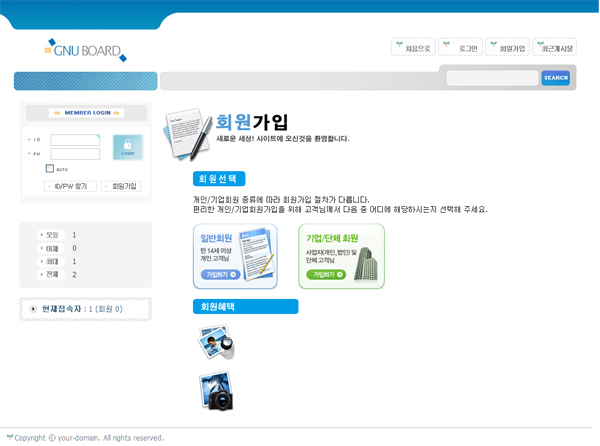Click the 기업/단체 회원 card title
Screen dimensions: 600x446
pos(332,238)
